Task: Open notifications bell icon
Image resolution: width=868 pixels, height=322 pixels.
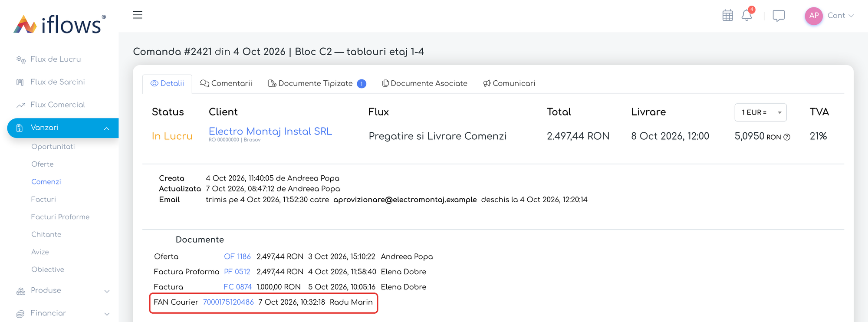Action: [x=747, y=15]
